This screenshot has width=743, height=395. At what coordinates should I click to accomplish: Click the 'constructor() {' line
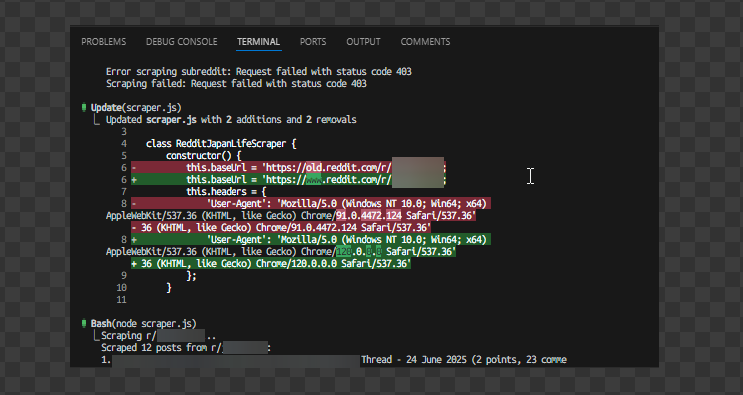point(204,156)
